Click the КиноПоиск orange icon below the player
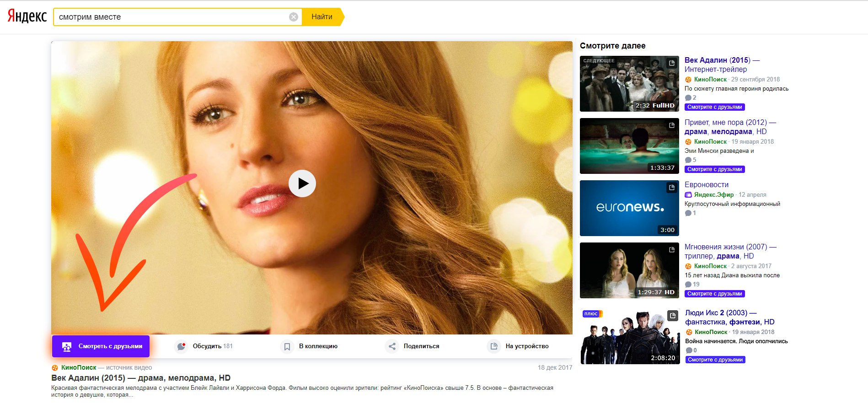868x404 pixels. 55,368
